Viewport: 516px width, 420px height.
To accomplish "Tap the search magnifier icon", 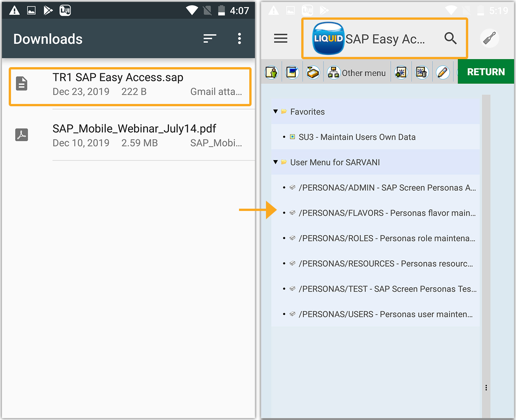I will point(450,38).
